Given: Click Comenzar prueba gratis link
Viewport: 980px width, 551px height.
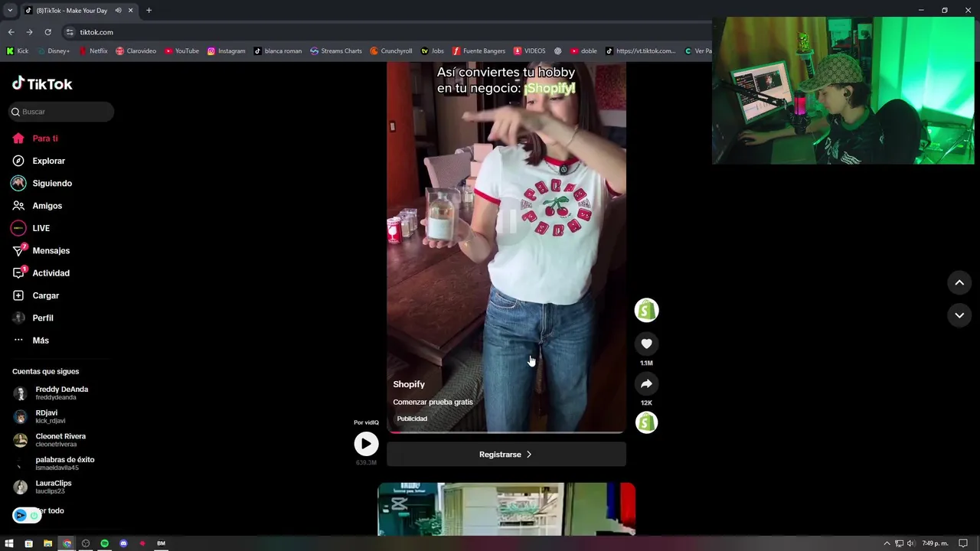Looking at the screenshot, I should tap(433, 402).
